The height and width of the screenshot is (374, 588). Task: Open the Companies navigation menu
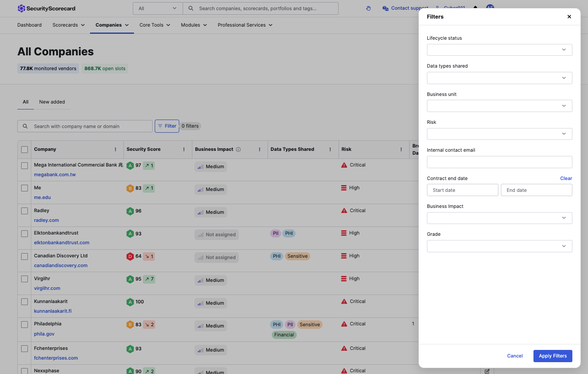pyautogui.click(x=112, y=25)
